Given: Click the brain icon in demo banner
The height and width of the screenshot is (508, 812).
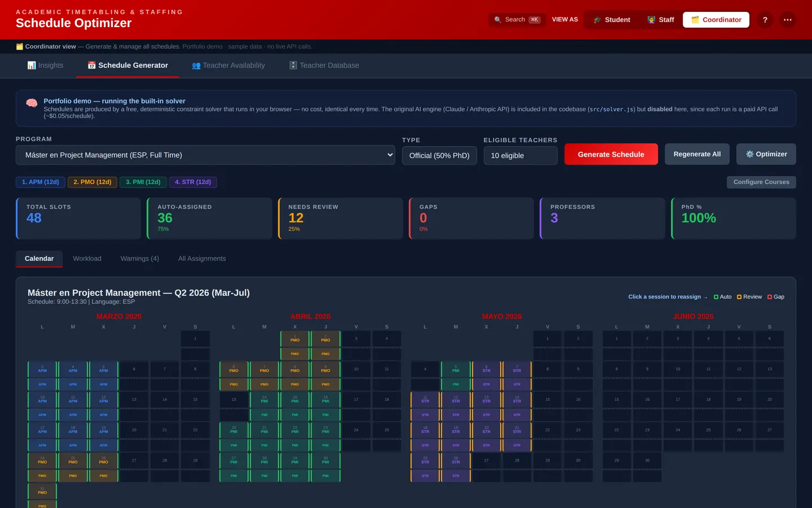Looking at the screenshot, I should point(32,103).
